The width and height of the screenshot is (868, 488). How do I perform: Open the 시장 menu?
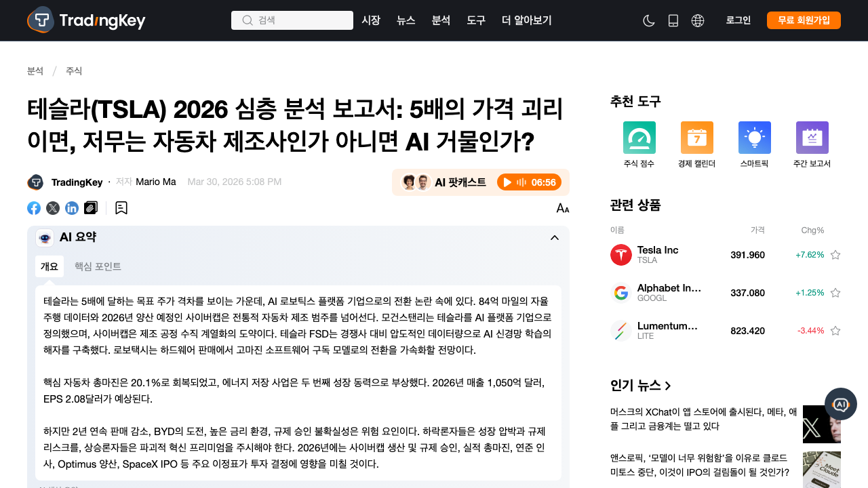point(371,20)
